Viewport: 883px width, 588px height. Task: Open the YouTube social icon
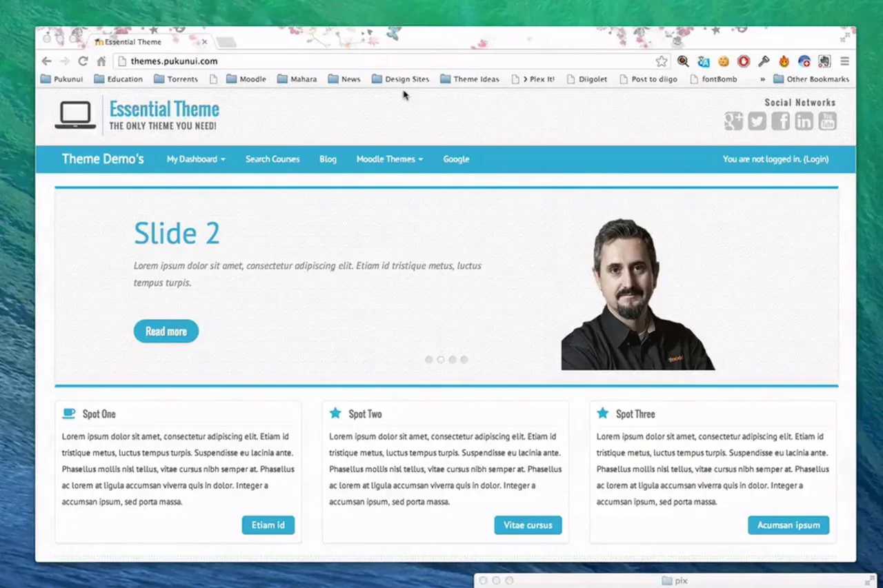point(827,121)
